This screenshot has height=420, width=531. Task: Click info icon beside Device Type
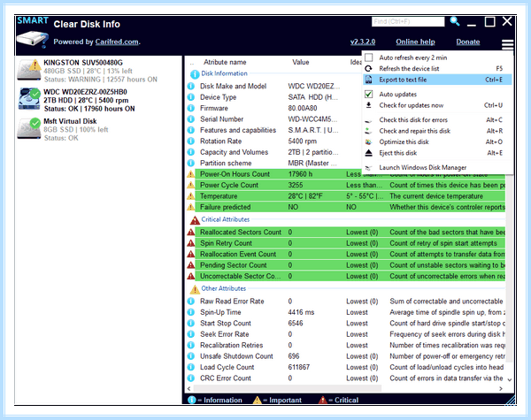tap(191, 97)
